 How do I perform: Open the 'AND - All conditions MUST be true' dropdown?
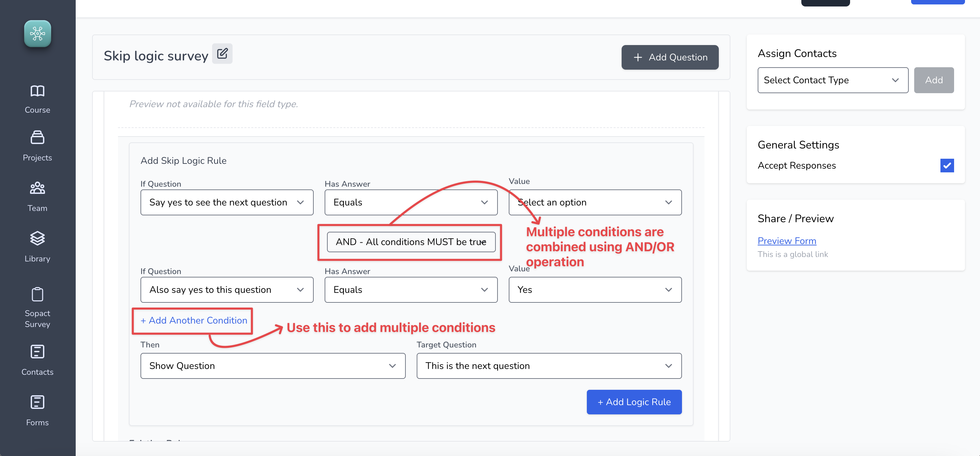pos(411,242)
